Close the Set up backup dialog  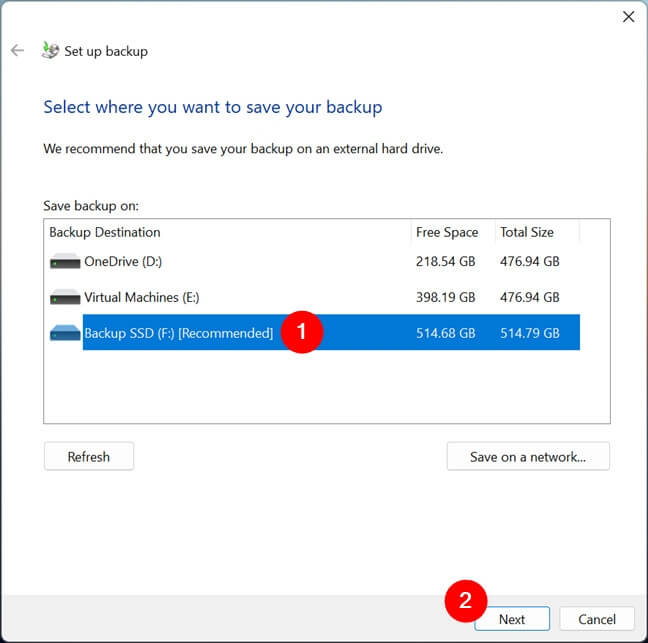point(628,16)
